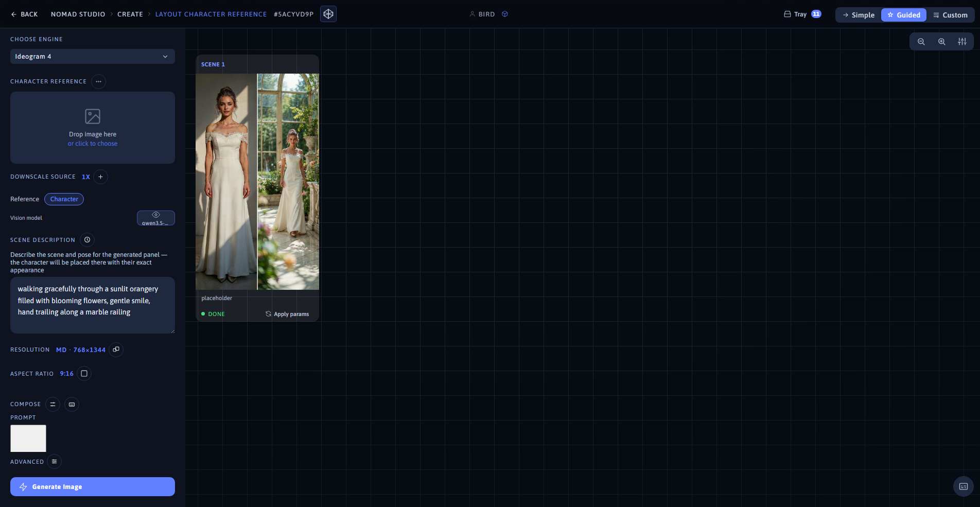This screenshot has width=980, height=507.
Task: Increase downscale source with plus icon
Action: [101, 177]
